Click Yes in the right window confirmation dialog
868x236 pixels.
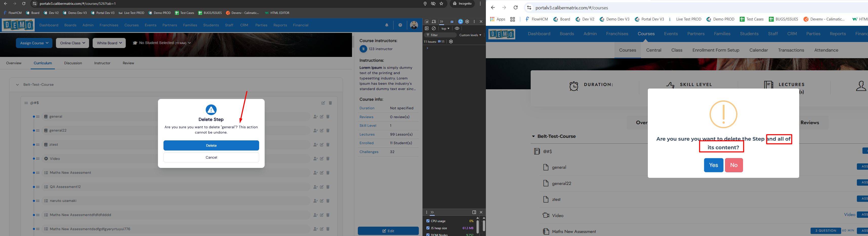pos(713,165)
